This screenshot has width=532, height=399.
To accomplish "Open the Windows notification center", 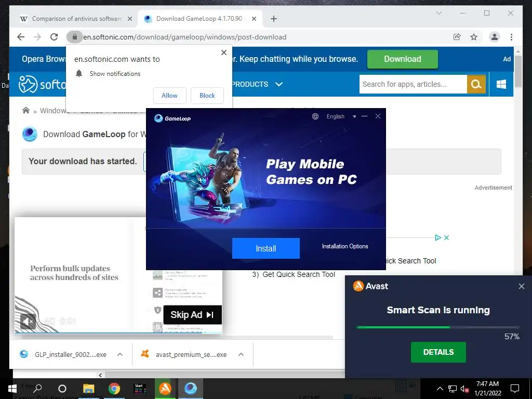I will (515, 389).
